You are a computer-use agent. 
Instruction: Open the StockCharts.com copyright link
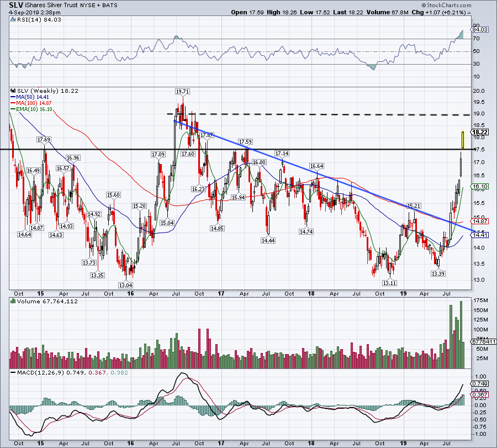(446, 5)
